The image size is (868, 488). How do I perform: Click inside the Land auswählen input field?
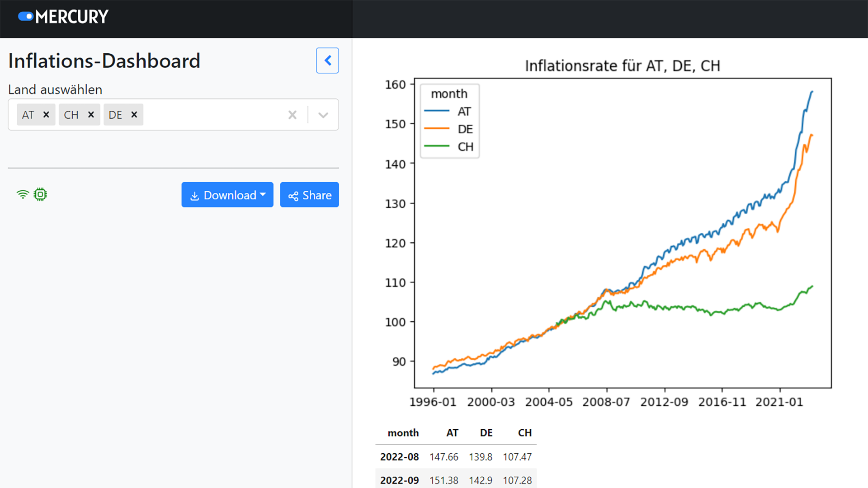pyautogui.click(x=212, y=115)
